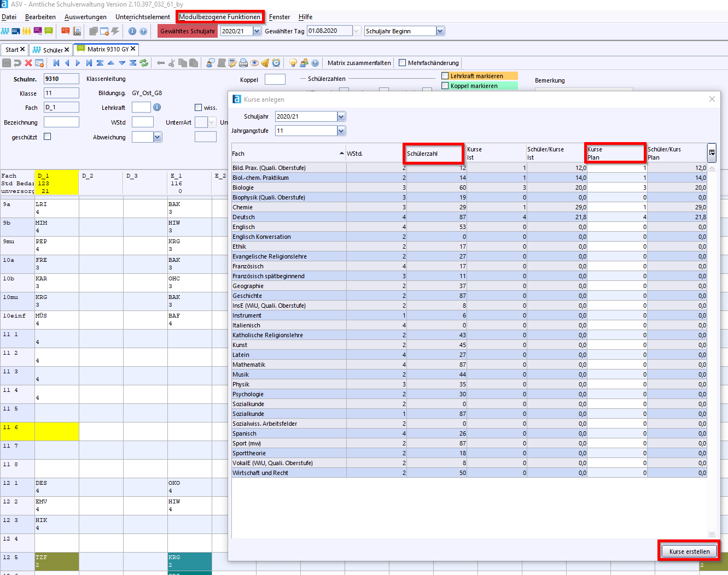Click the Kurse erstellen button

(689, 551)
